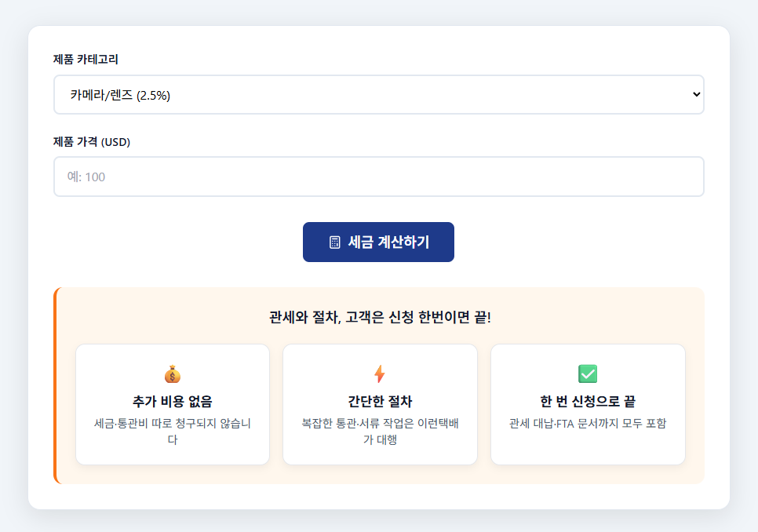The height and width of the screenshot is (532, 758).
Task: Click the 제품 가격 (USD) label
Action: pyautogui.click(x=91, y=142)
